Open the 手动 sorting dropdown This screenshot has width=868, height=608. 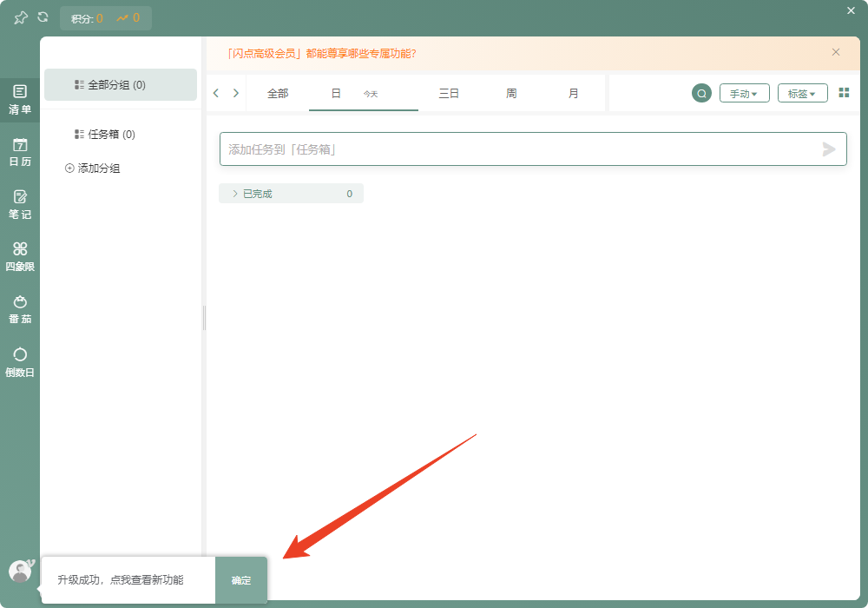pos(744,93)
